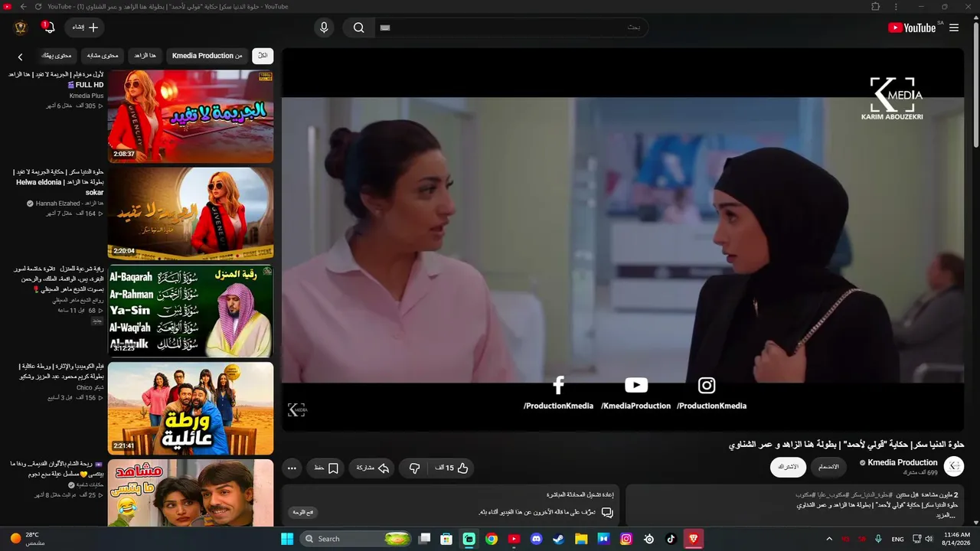Open مشاهد ما بتنسى video thumbnail

(x=191, y=493)
